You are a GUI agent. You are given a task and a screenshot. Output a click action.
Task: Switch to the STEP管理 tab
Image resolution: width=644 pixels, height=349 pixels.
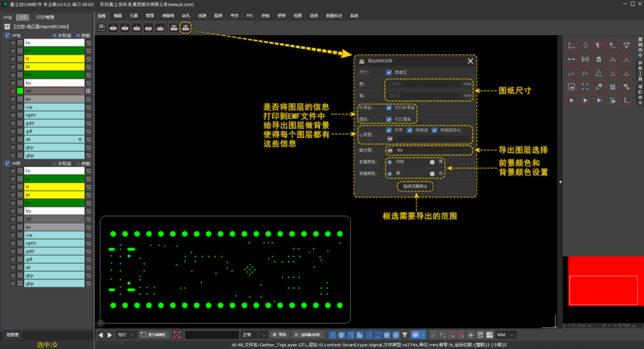[x=45, y=17]
